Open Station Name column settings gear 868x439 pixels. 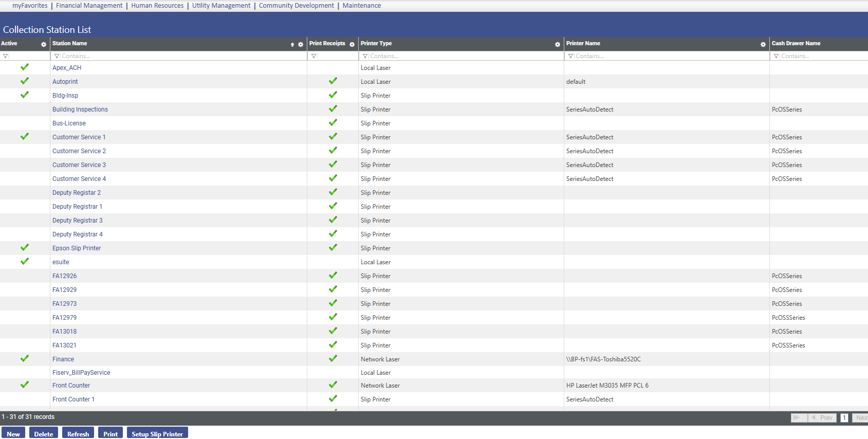(301, 44)
